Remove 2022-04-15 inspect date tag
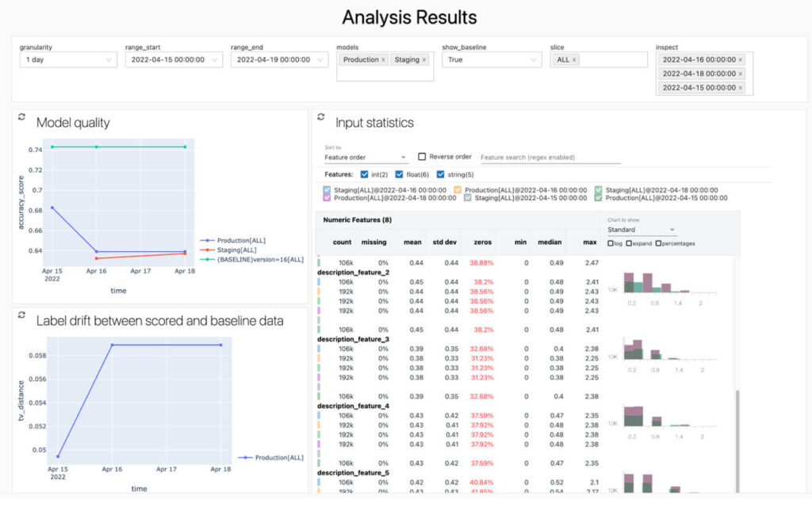Viewport: 812px width, 515px height. 741,88
